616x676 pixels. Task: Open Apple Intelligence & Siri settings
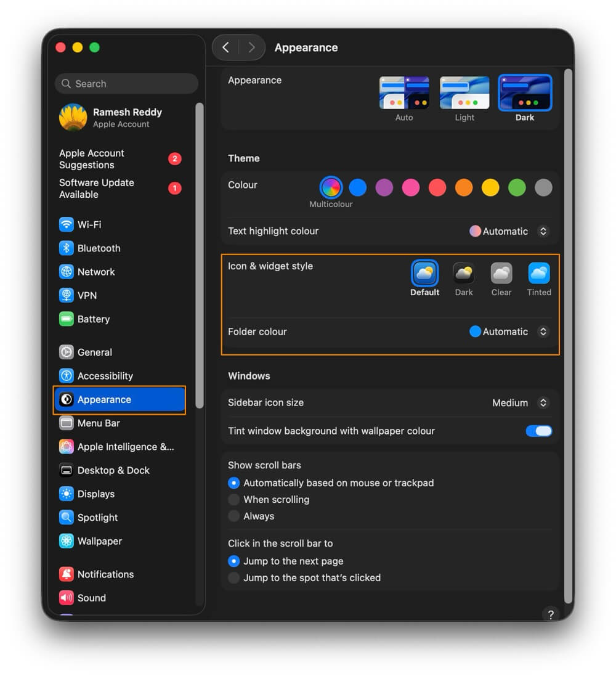point(67,447)
